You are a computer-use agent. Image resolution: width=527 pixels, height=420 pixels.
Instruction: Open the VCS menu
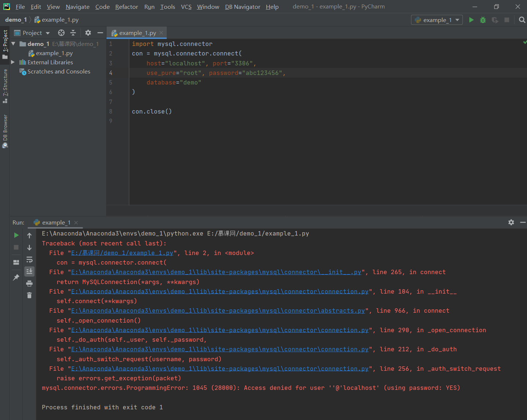(186, 7)
